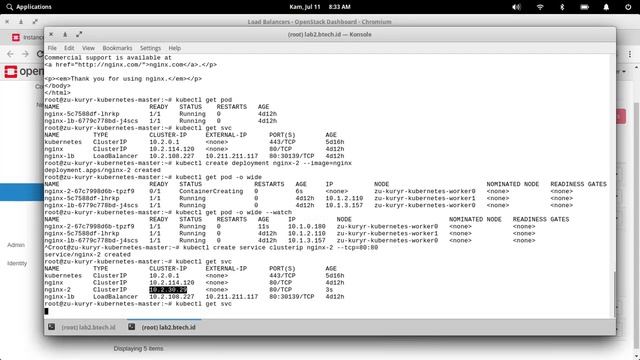Click Chromium back navigation arrow

pyautogui.click(x=11, y=54)
